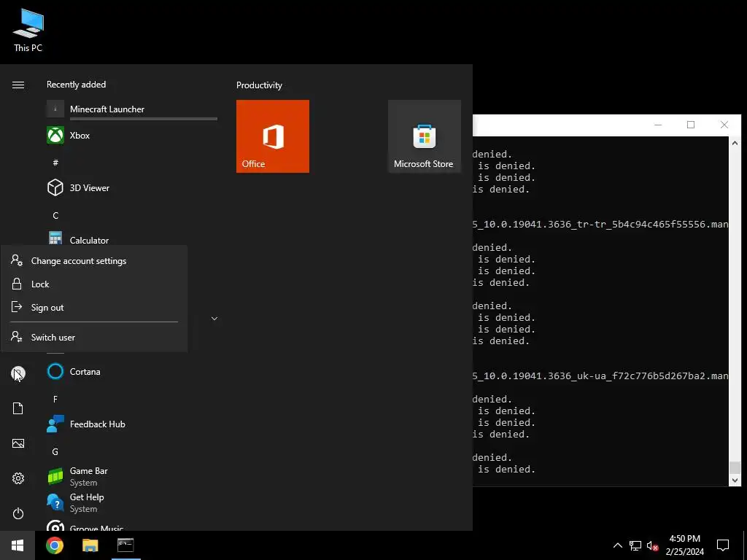
Task: Open the Get Help app
Action: click(131, 502)
